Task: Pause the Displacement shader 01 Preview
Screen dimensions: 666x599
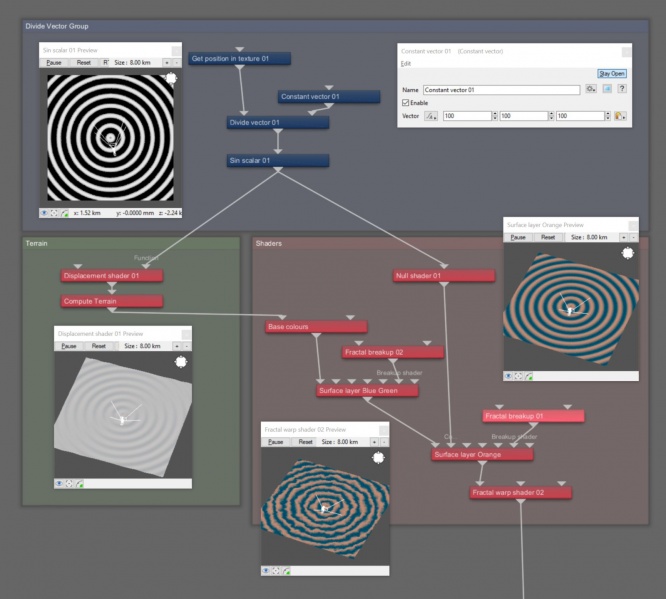Action: (69, 346)
